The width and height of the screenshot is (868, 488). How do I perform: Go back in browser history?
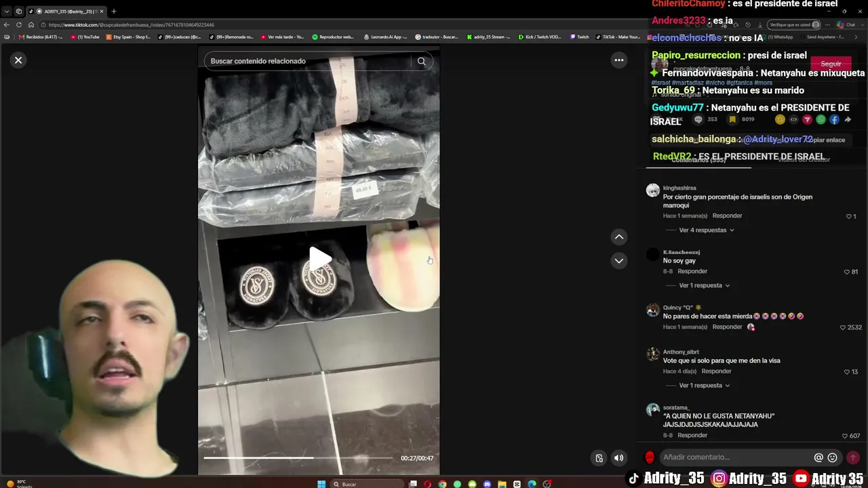(x=7, y=25)
